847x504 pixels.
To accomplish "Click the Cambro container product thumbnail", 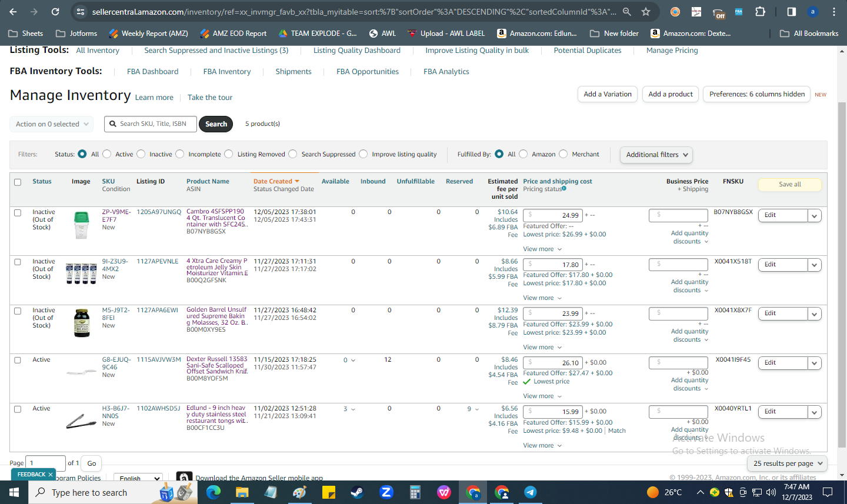I will point(81,225).
